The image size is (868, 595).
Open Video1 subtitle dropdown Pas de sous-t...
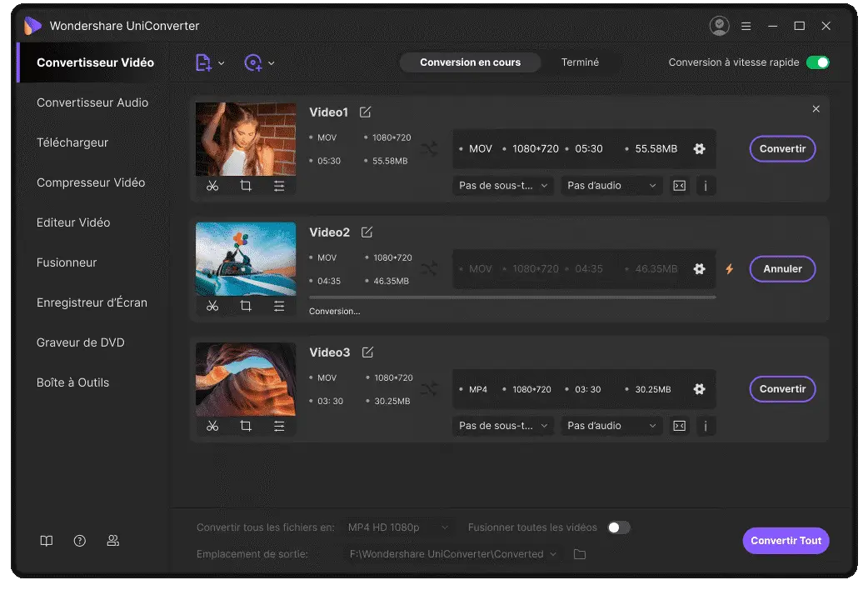502,186
